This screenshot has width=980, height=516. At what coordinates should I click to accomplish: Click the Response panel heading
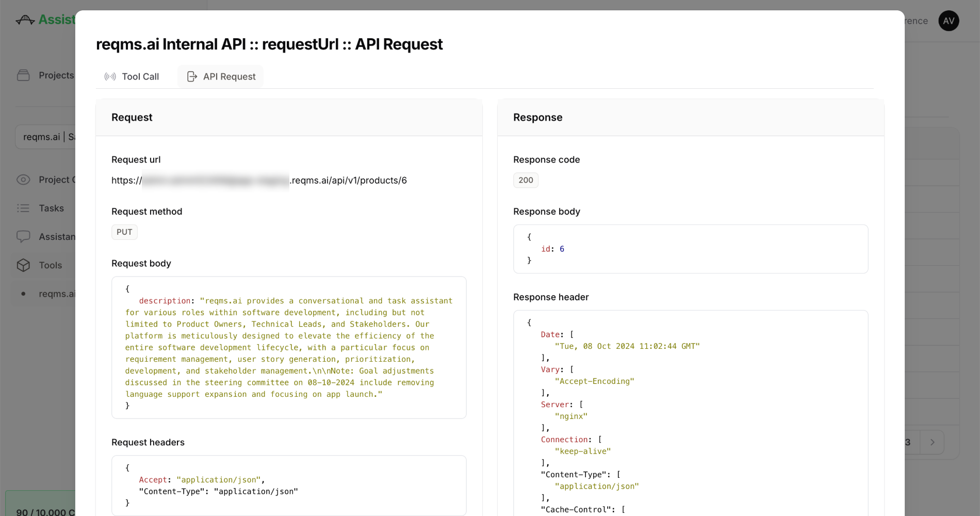tap(538, 117)
